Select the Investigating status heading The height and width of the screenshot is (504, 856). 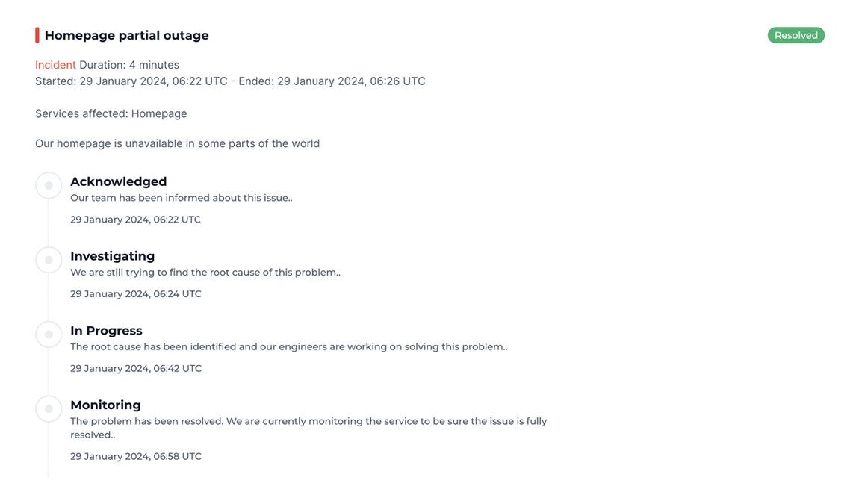point(112,256)
